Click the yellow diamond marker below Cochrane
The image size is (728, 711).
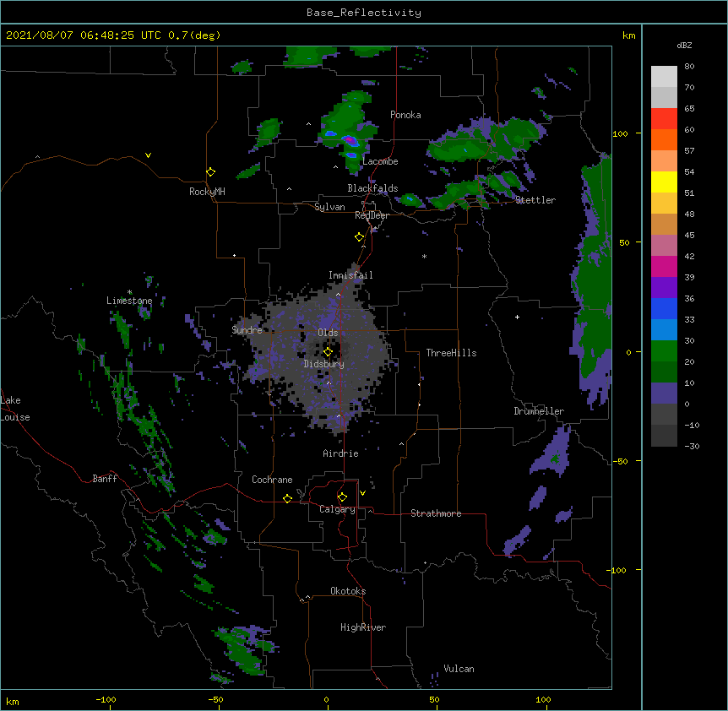click(287, 498)
